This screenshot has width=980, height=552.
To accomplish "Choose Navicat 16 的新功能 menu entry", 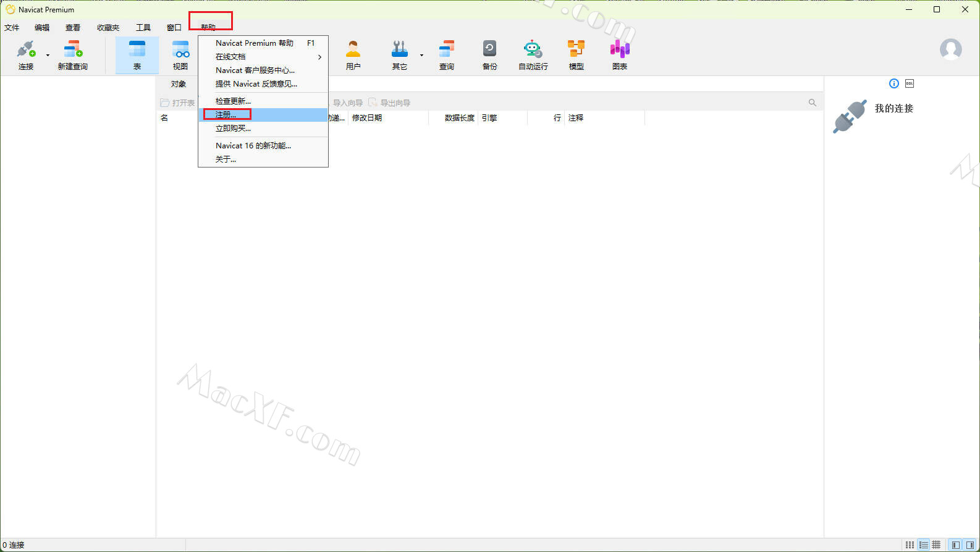I will coord(263,146).
